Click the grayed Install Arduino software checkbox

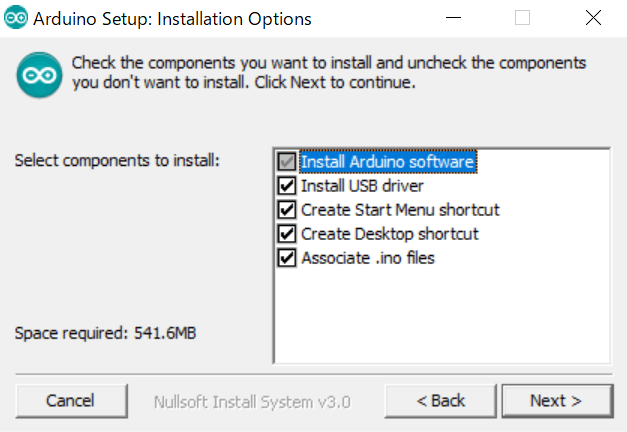coord(287,161)
